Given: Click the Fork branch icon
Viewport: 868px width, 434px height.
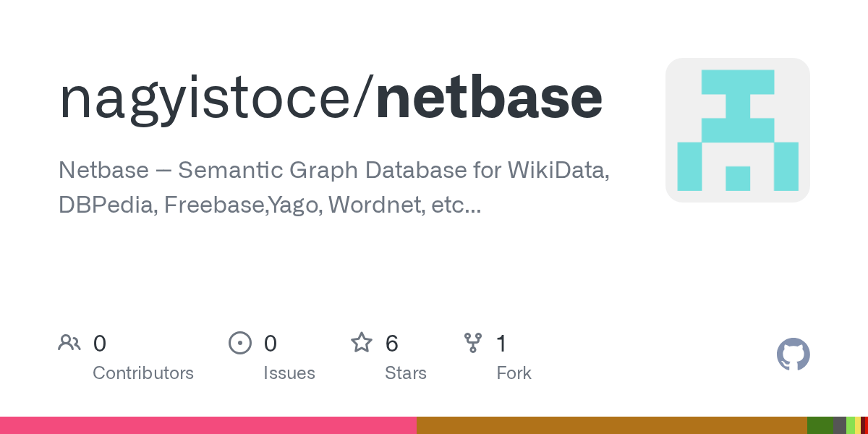Looking at the screenshot, I should coord(473,343).
